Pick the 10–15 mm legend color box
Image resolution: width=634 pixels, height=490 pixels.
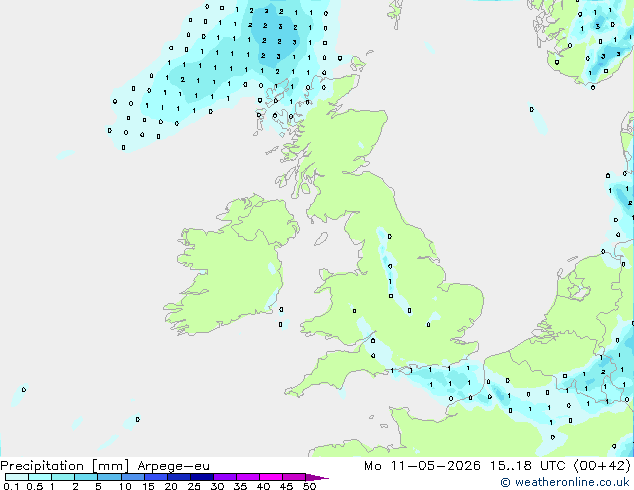pyautogui.click(x=132, y=477)
